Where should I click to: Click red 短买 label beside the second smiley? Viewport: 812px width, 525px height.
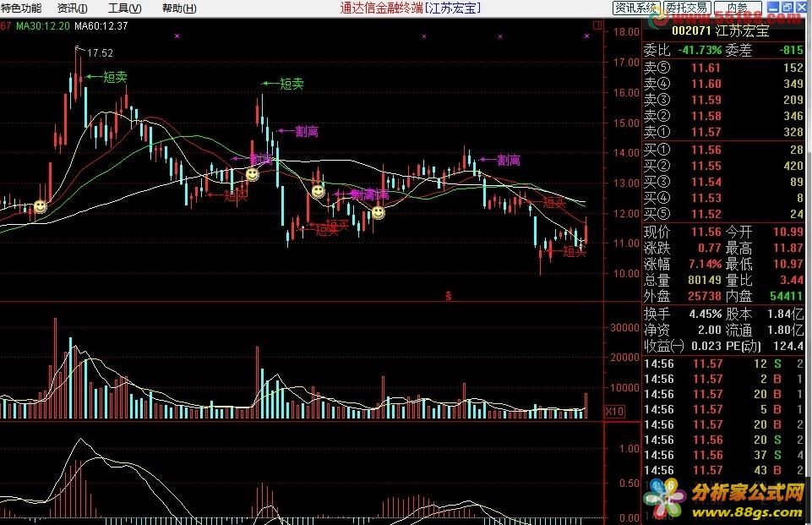coord(236,195)
